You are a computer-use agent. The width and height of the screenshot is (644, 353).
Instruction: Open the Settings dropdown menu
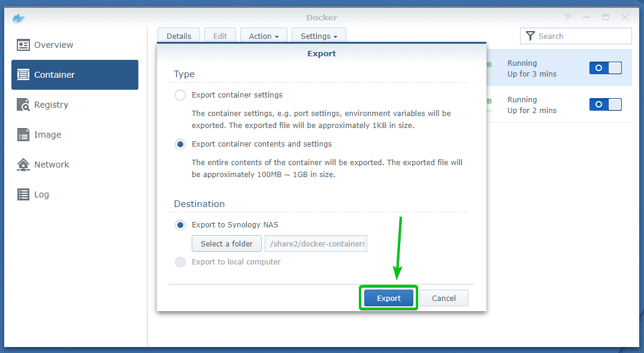319,36
